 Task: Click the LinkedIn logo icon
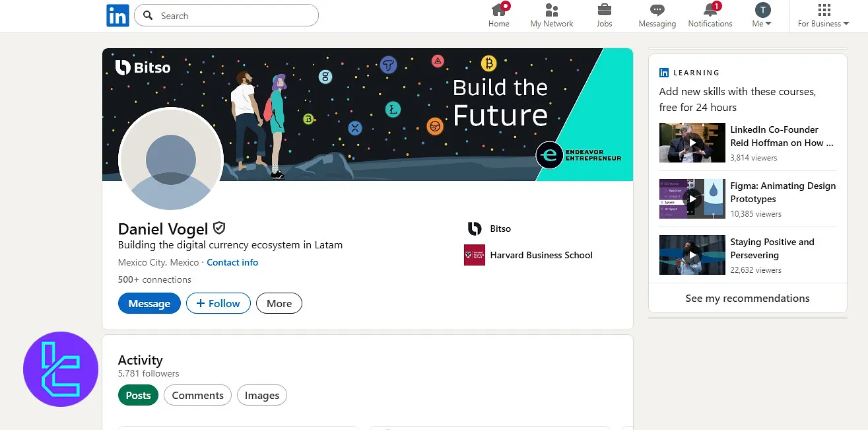[117, 16]
